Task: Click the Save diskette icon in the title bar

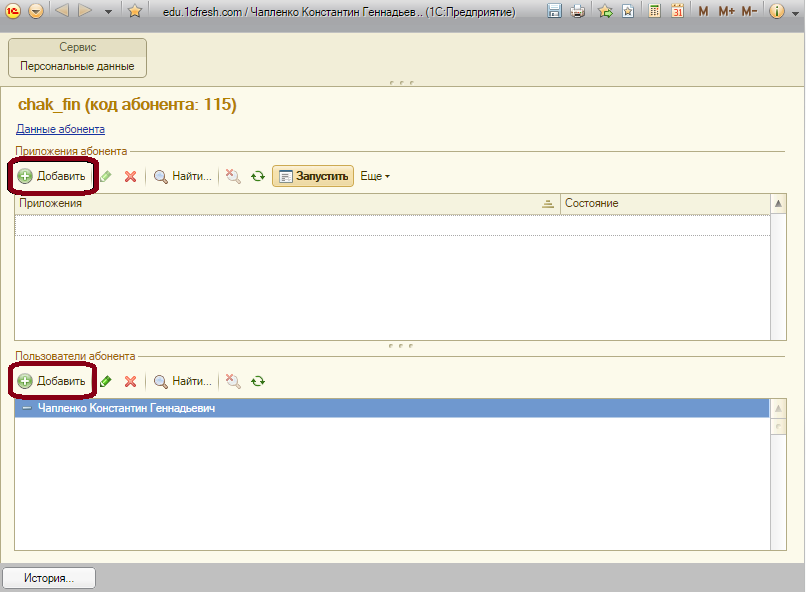Action: tap(554, 11)
